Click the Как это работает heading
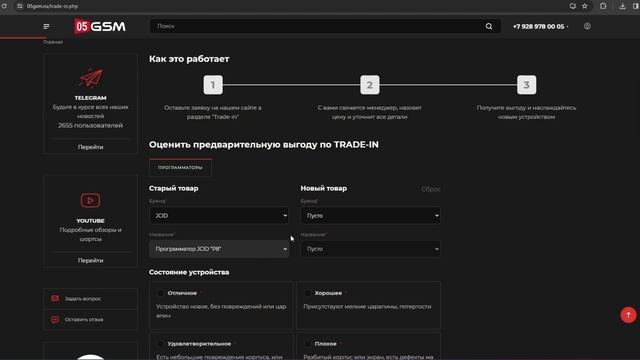 (189, 59)
